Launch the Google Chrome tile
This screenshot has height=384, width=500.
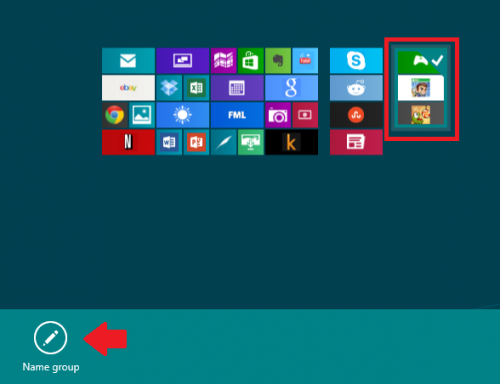coord(115,115)
